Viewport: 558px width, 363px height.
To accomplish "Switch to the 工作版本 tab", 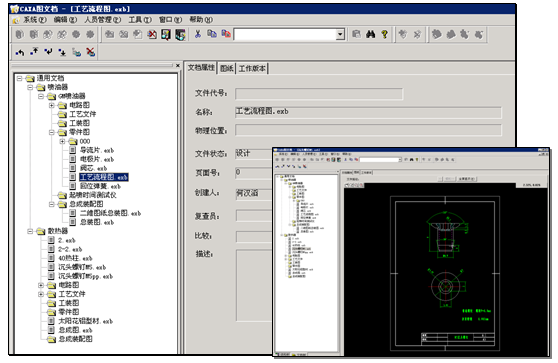I will point(252,68).
